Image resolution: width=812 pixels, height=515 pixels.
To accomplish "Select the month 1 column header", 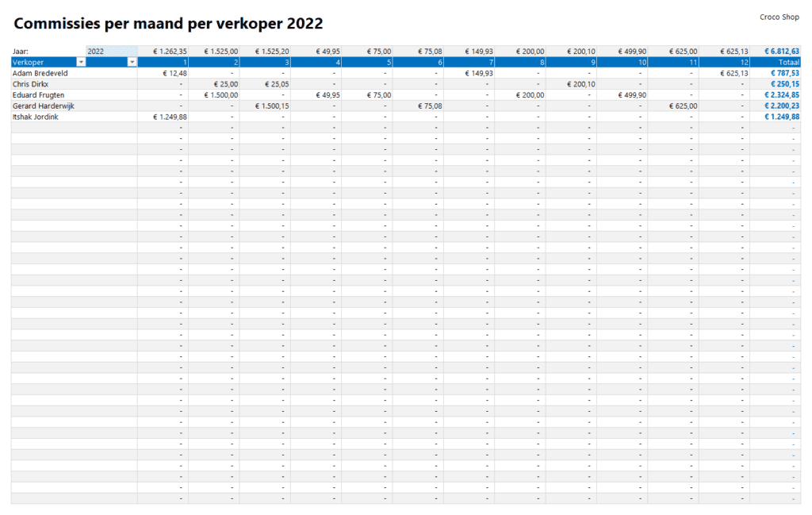I will coord(163,62).
